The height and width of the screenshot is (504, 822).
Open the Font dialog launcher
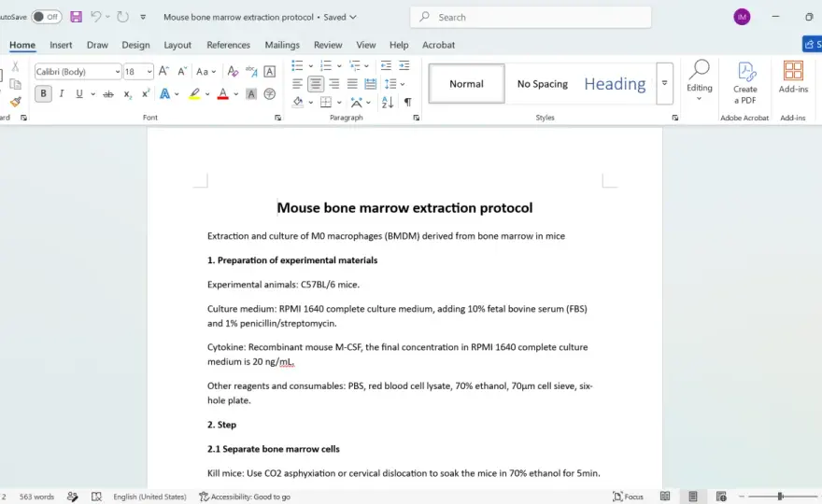click(x=277, y=118)
